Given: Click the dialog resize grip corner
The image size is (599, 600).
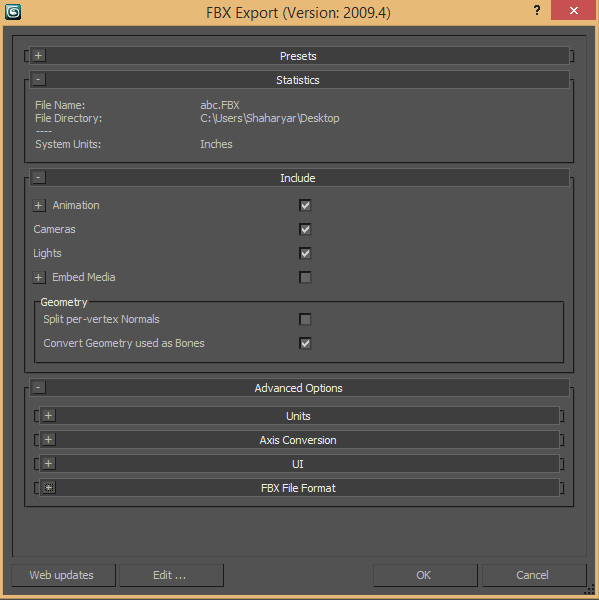Looking at the screenshot, I should pos(590,590).
